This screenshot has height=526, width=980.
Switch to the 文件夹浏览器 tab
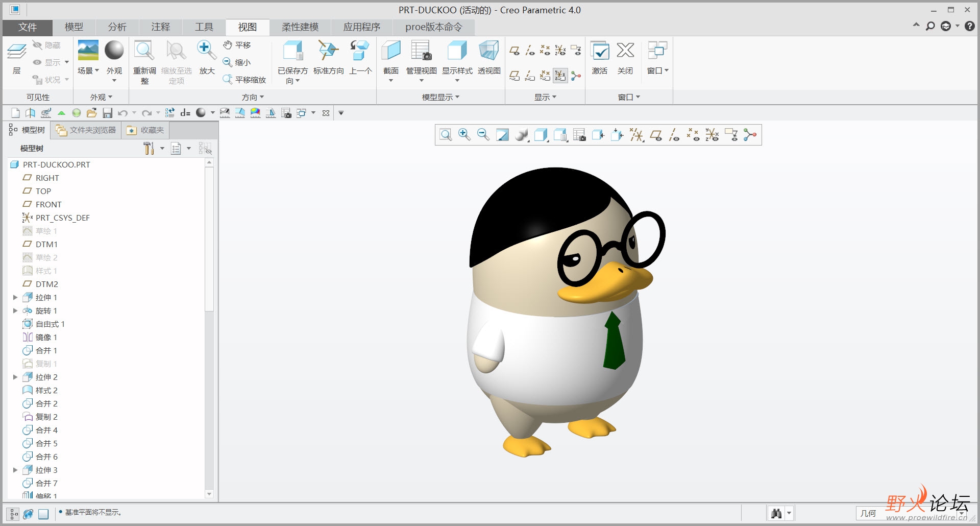[86, 130]
